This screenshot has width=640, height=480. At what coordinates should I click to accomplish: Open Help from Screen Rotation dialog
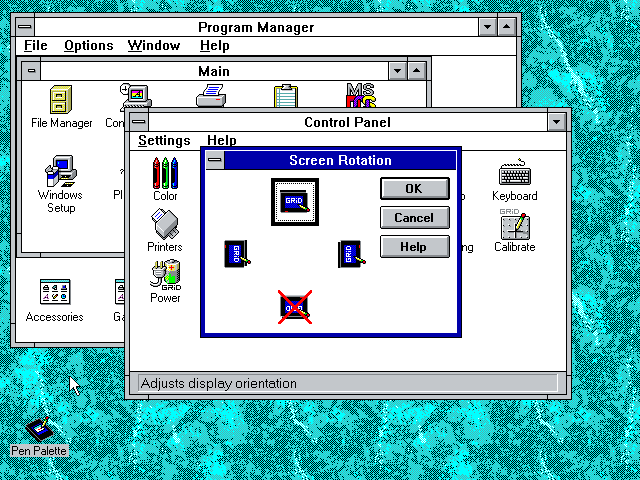pos(415,247)
